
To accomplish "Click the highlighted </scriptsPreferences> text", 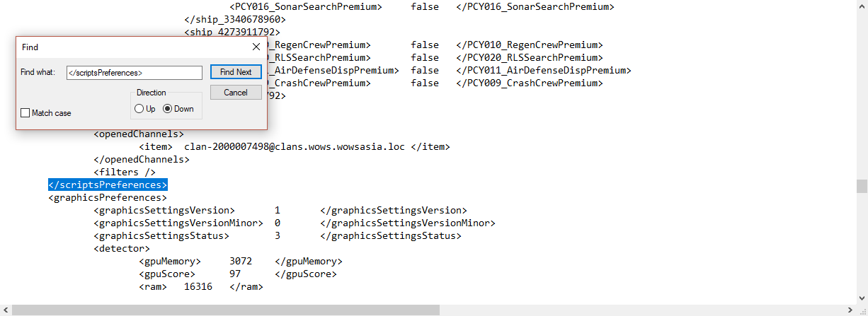I will pyautogui.click(x=108, y=185).
